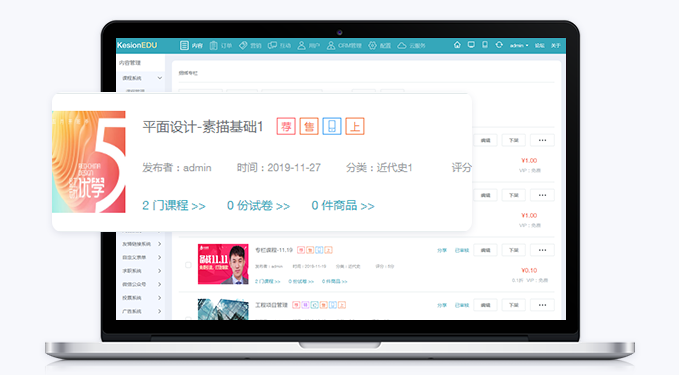Open the 关于 link in the header

[x=556, y=45]
